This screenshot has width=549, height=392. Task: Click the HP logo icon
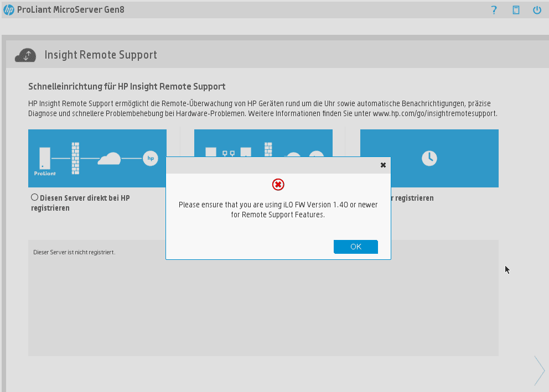8,10
